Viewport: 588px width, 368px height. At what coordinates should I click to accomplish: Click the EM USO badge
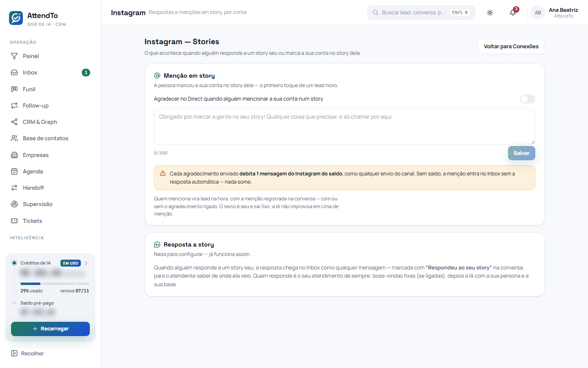tap(71, 263)
